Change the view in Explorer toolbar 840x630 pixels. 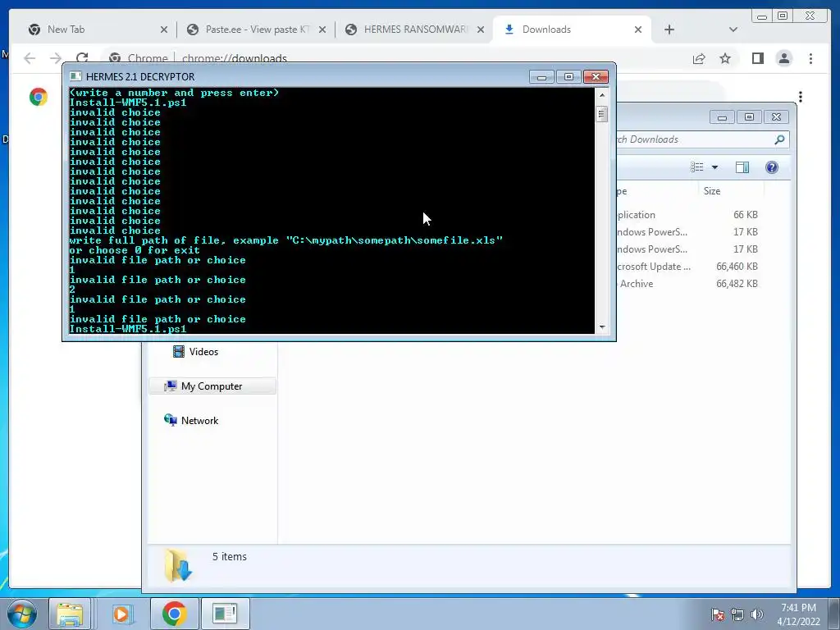(697, 167)
